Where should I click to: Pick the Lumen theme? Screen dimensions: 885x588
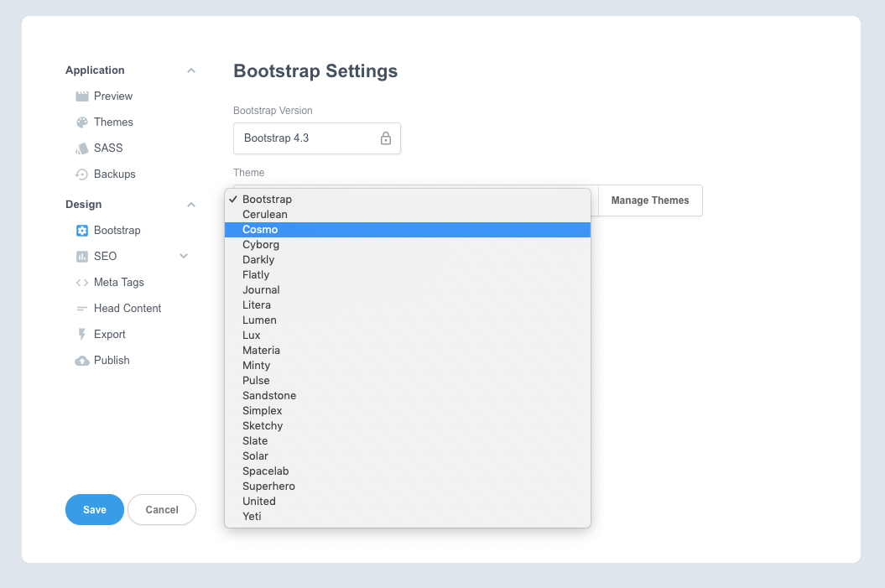pos(408,320)
